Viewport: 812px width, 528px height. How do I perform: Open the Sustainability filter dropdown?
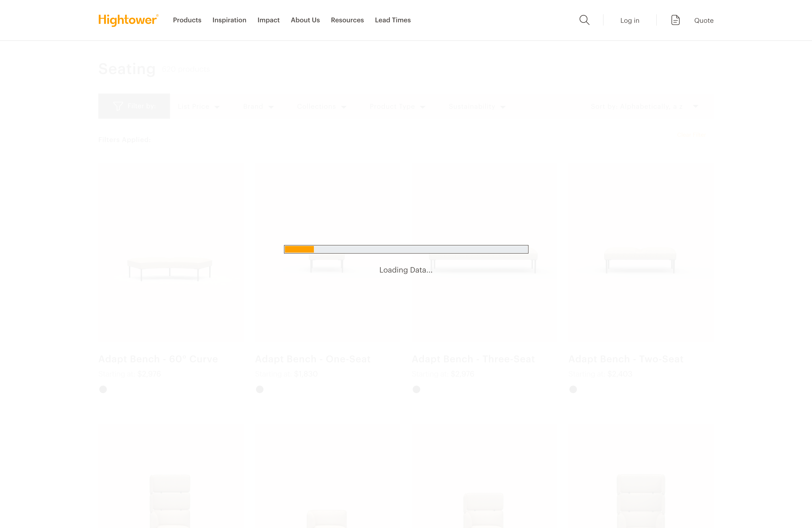pyautogui.click(x=477, y=106)
